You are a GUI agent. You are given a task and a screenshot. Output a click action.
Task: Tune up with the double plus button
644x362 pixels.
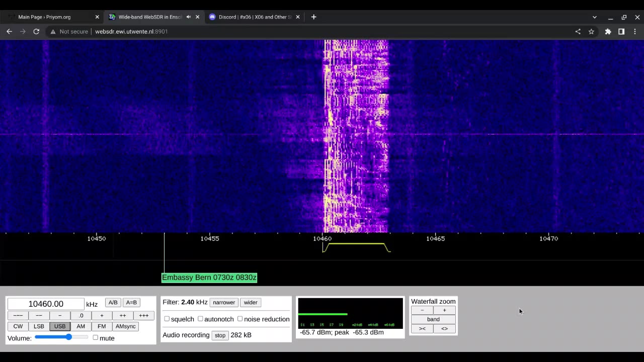tap(123, 315)
